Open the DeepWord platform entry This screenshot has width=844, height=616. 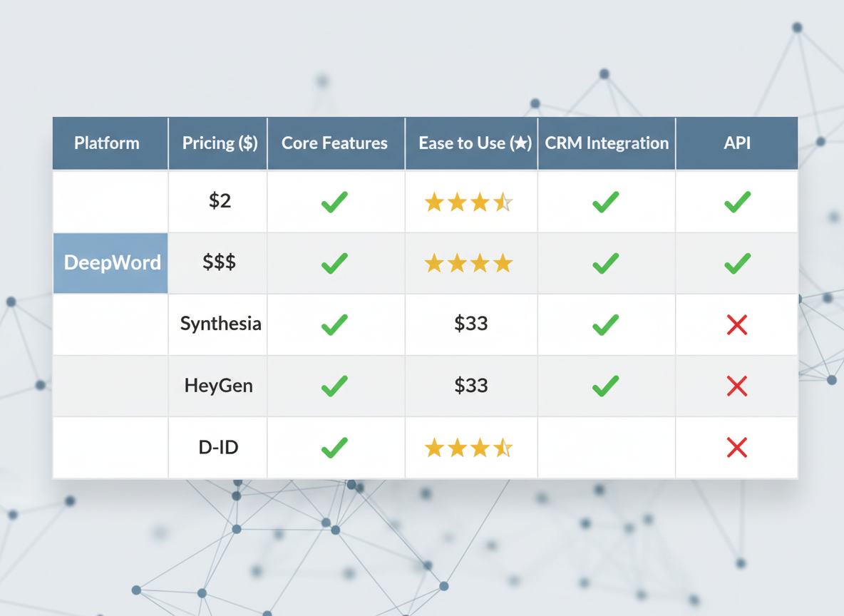pyautogui.click(x=111, y=263)
